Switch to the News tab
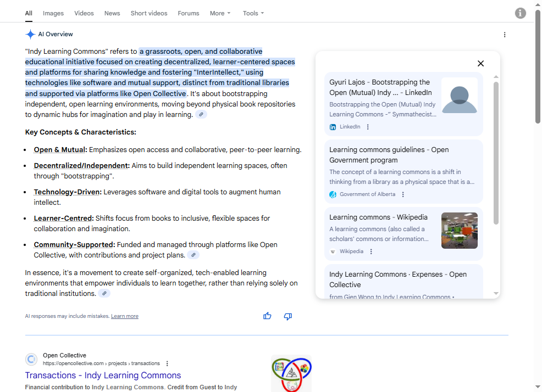Screen dimensions: 542x392 [112, 13]
